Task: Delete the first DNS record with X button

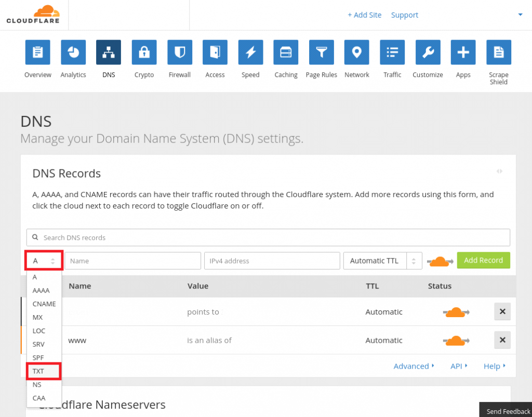Action: [502, 312]
